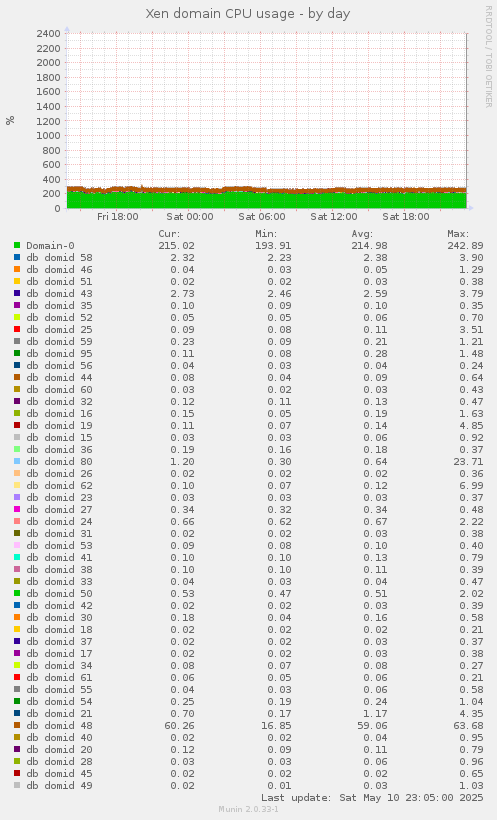Click the 'Min:' column header

tap(266, 234)
